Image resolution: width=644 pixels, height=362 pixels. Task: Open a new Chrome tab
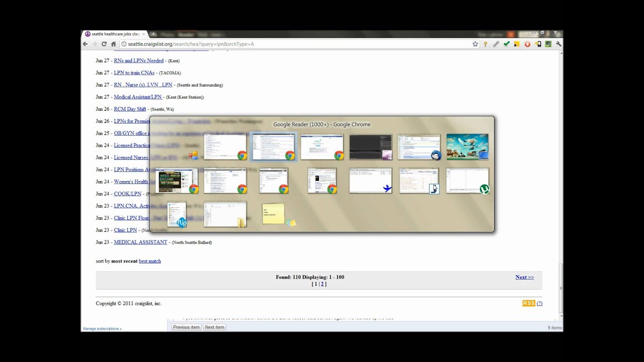(x=153, y=34)
